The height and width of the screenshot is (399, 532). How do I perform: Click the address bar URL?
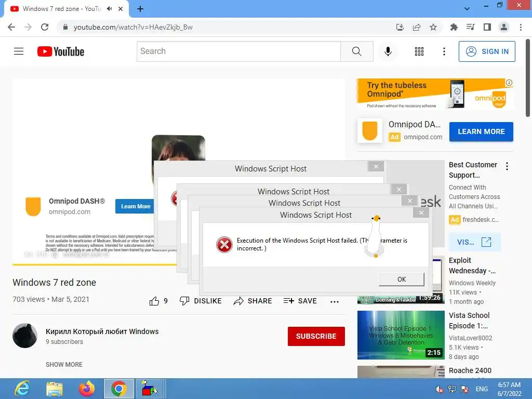(x=133, y=27)
